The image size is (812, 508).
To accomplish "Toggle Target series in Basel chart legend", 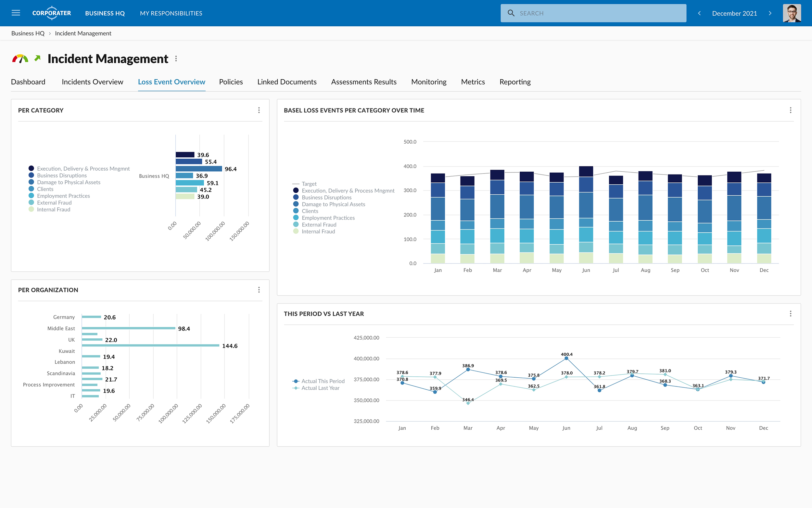I will pos(309,184).
